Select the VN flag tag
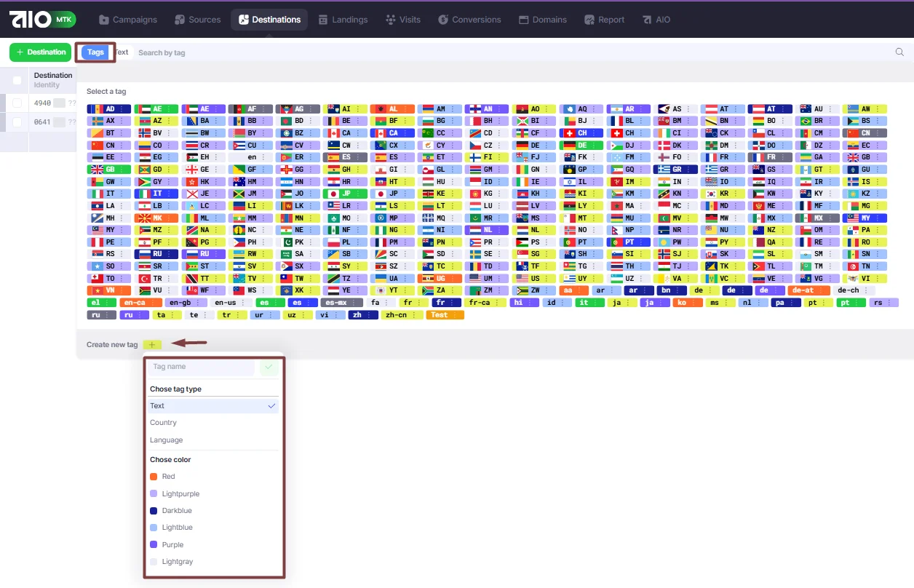Screen dimensions: 914x588 109,290
